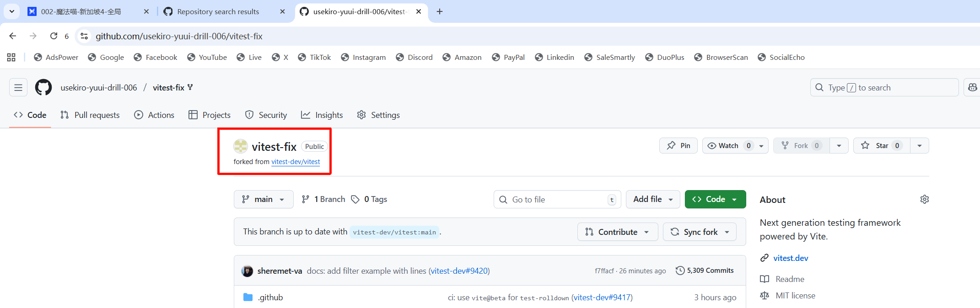The image size is (980, 308).
Task: Switch to the Pull requests tab
Action: point(90,115)
